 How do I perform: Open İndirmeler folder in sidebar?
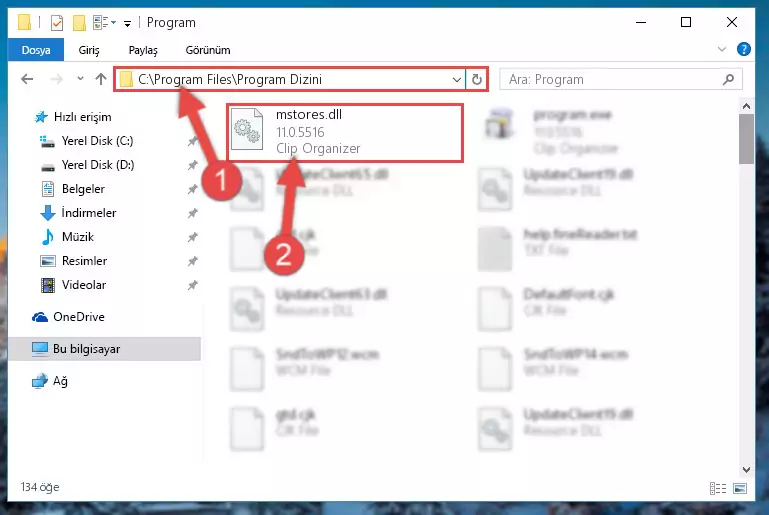[x=78, y=213]
